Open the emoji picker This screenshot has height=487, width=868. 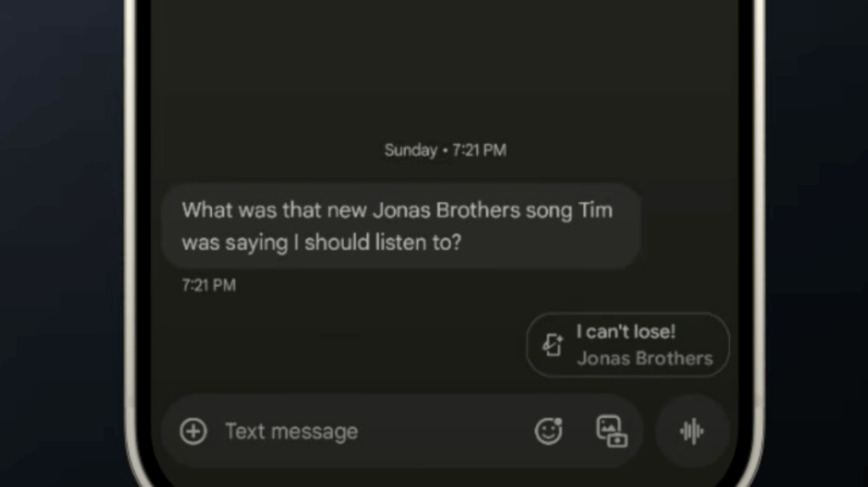tap(548, 431)
